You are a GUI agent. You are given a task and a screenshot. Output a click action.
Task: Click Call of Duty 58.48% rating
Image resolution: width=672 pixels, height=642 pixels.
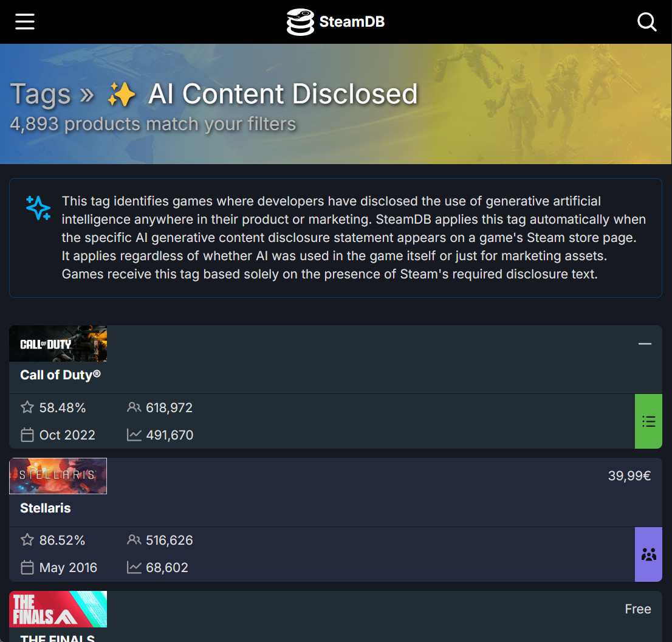pyautogui.click(x=63, y=407)
